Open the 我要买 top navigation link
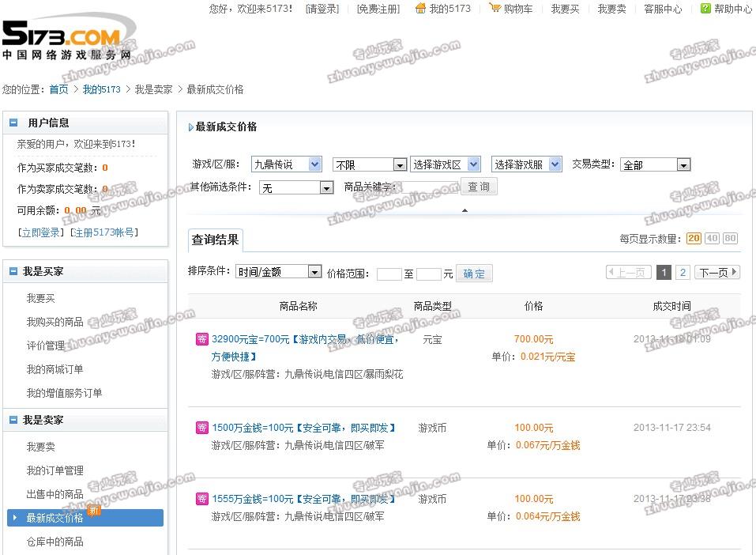The width and height of the screenshot is (756, 555). point(565,9)
